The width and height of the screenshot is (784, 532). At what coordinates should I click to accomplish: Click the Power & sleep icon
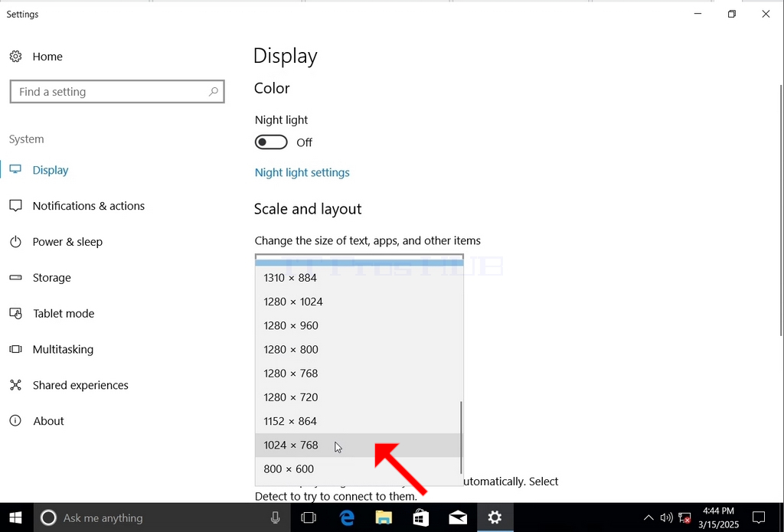tap(15, 242)
